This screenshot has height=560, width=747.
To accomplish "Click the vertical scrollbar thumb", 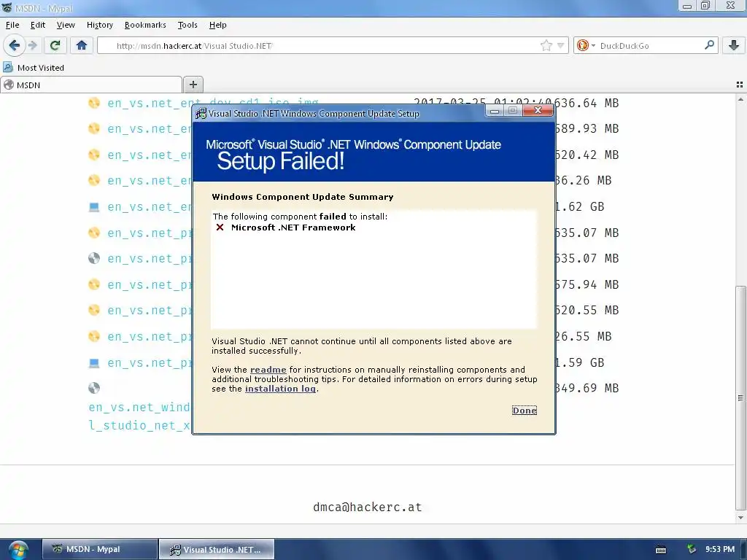I will (x=740, y=397).
